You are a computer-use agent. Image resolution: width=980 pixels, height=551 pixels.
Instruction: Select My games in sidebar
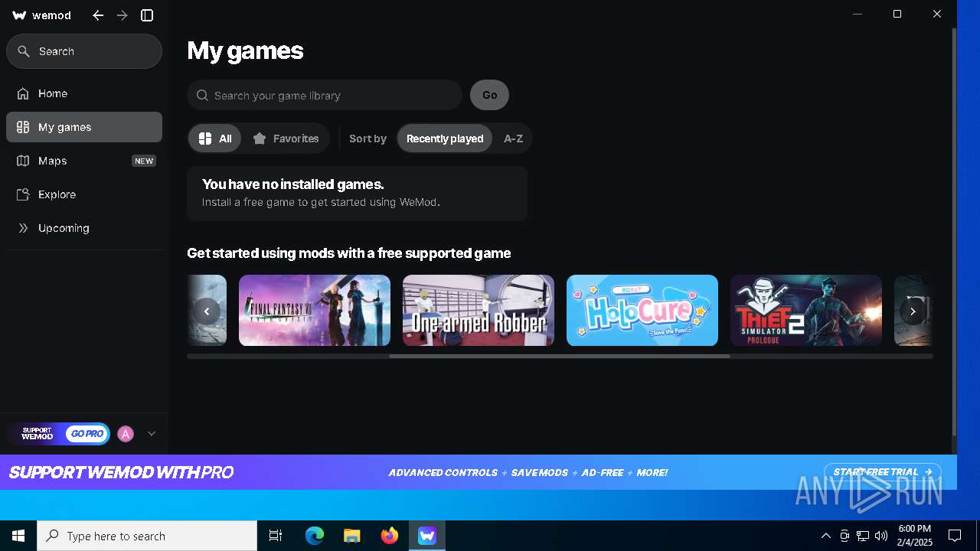tap(84, 127)
